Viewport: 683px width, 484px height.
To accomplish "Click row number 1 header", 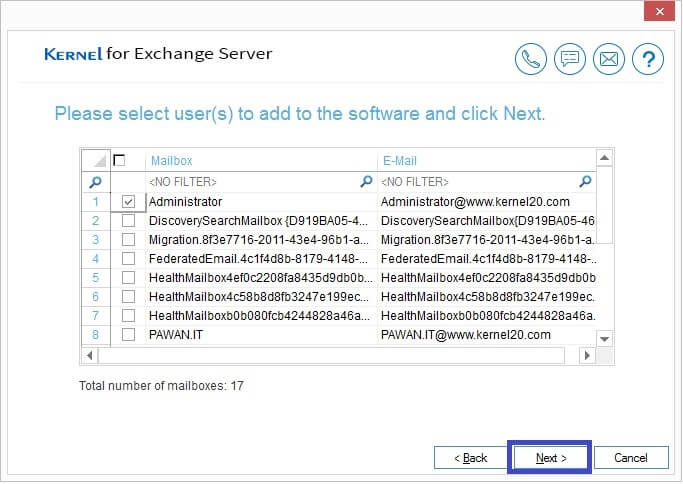I will tap(95, 202).
